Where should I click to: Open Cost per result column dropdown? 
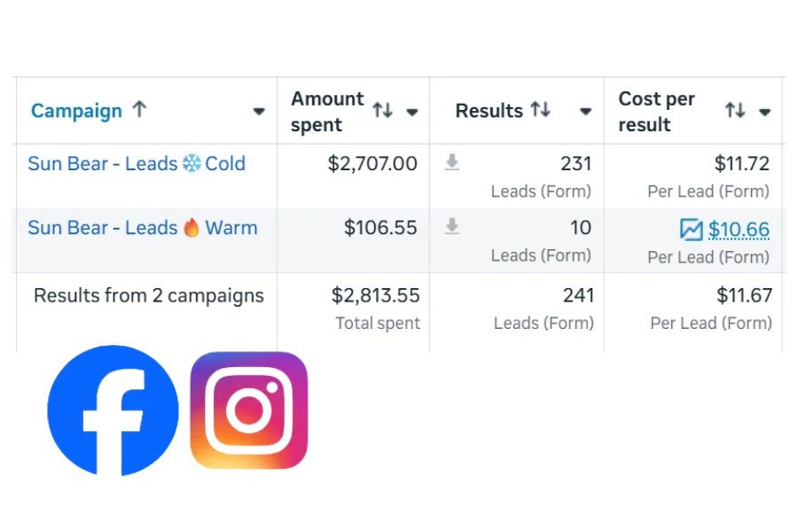(764, 112)
